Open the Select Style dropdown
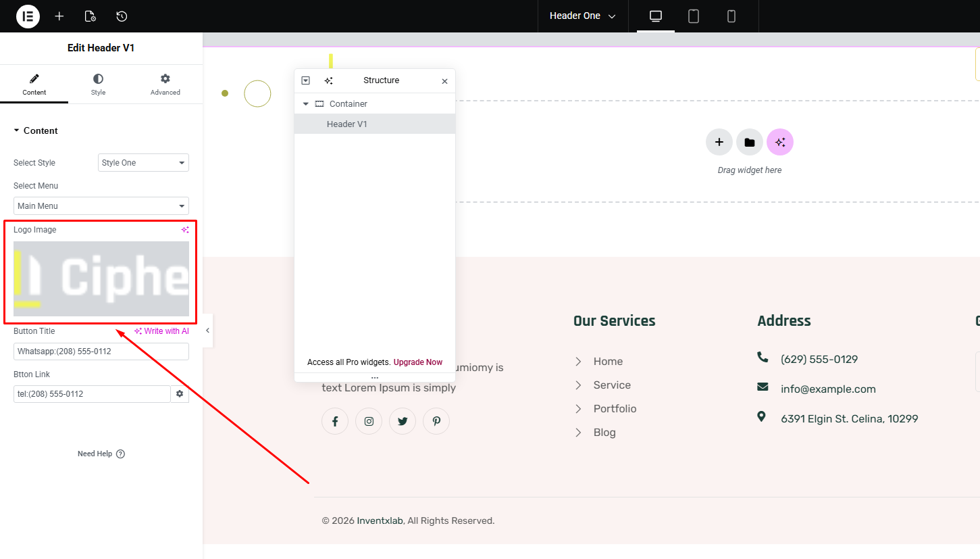Screen dimensions: 980x559 143,163
